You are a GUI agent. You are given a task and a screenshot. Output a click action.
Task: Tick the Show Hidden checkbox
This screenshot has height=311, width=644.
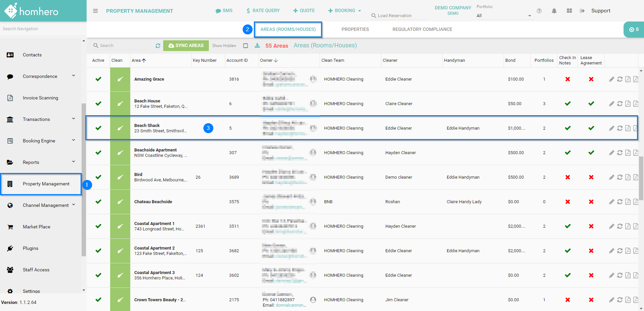pyautogui.click(x=245, y=46)
